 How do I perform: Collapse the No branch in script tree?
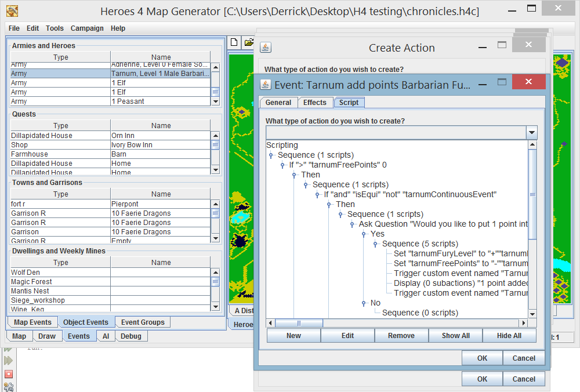(x=364, y=303)
